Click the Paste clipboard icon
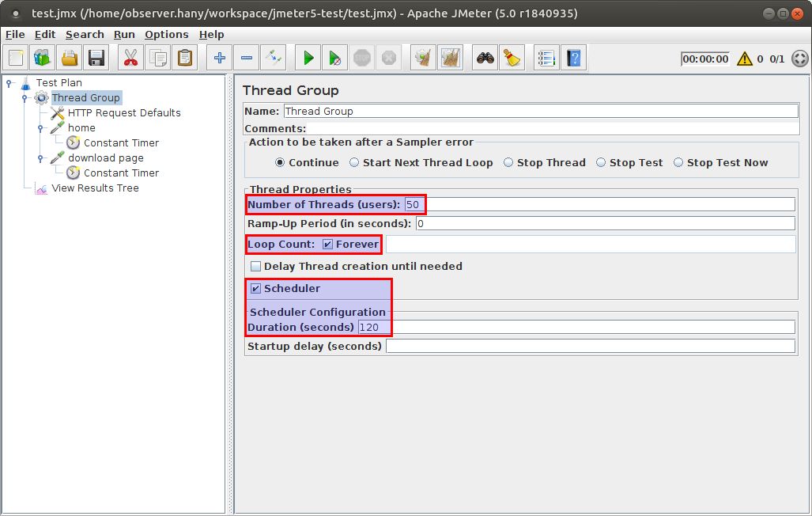Image resolution: width=812 pixels, height=516 pixels. (x=184, y=58)
